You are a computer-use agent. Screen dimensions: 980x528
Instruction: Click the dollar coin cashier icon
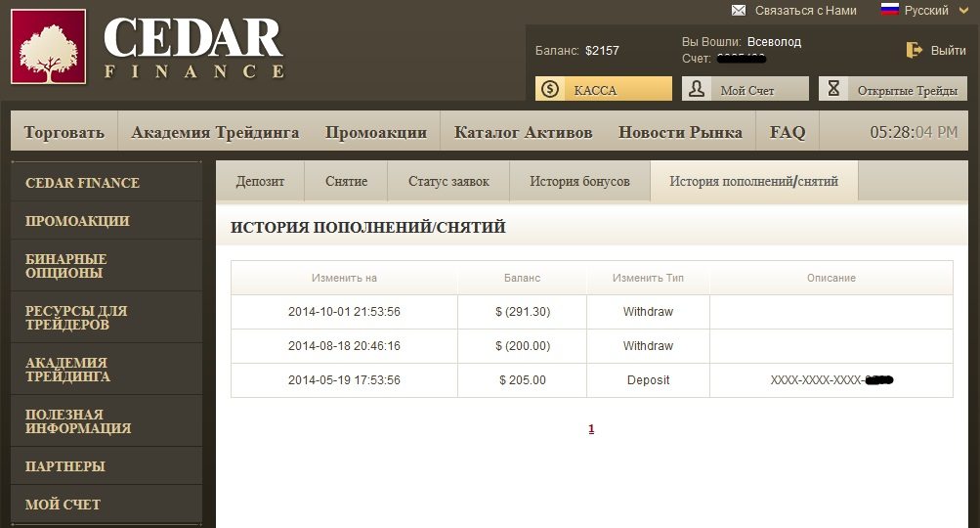coord(550,89)
